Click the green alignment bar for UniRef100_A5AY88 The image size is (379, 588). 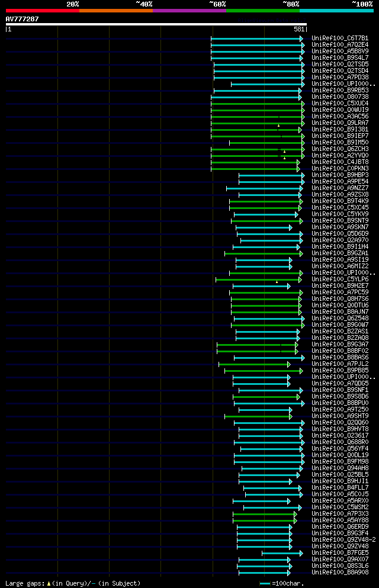click(265, 520)
